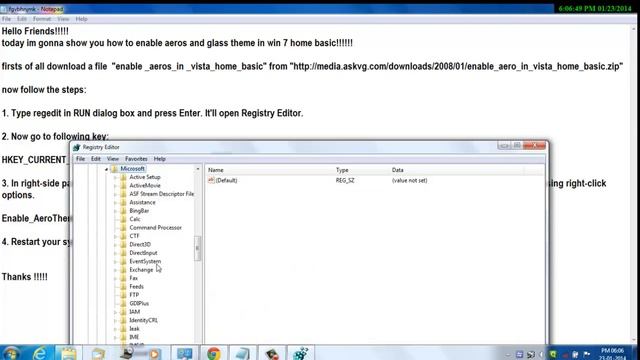Image resolution: width=640 pixels, height=360 pixels.
Task: Open the Start menu orb
Action: 11,353
